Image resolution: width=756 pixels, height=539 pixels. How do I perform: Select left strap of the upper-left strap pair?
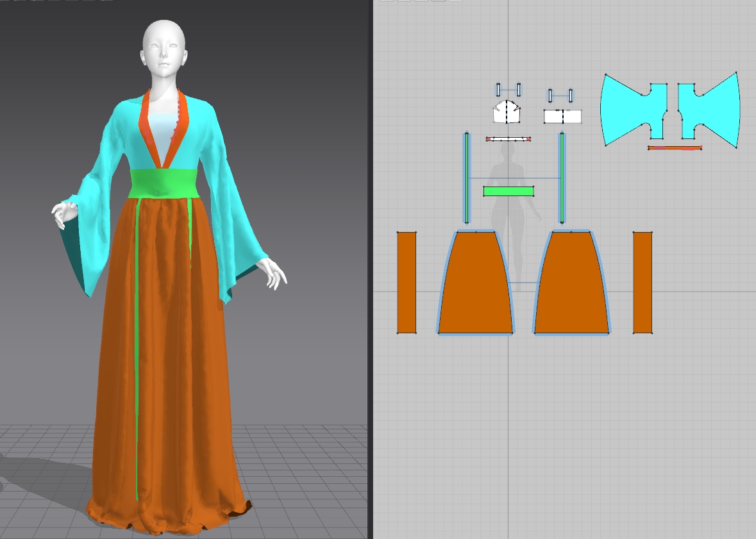498,90
